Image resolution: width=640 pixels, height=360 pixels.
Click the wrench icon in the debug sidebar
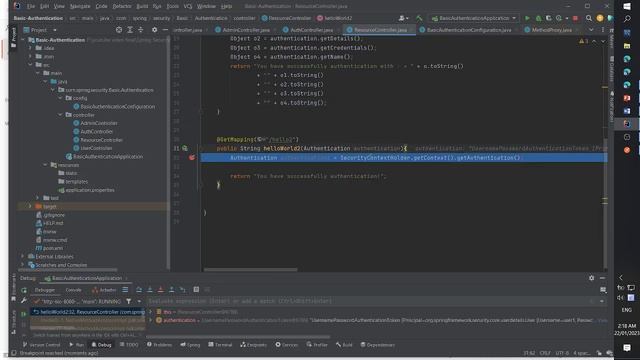point(24,301)
